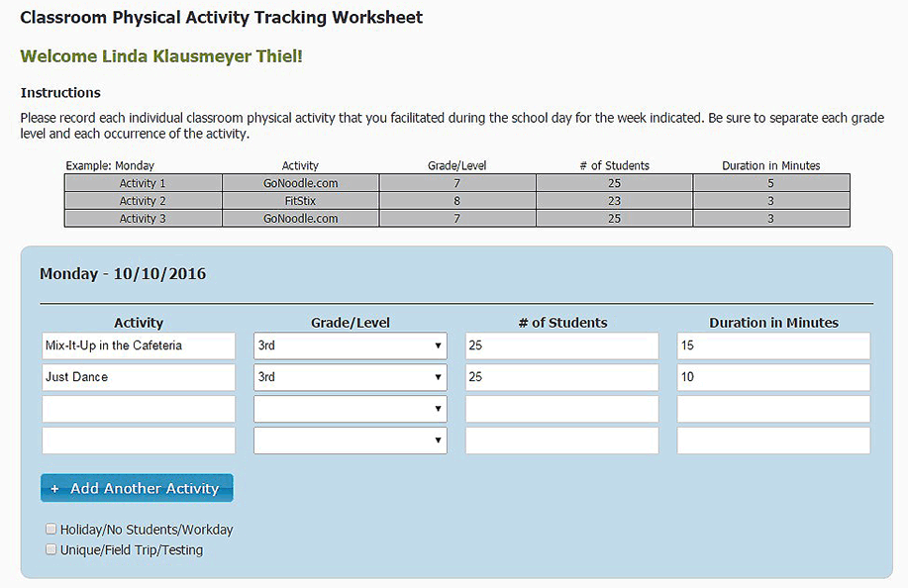Click the empty Duration field on third row
This screenshot has width=908, height=588.
click(x=771, y=408)
